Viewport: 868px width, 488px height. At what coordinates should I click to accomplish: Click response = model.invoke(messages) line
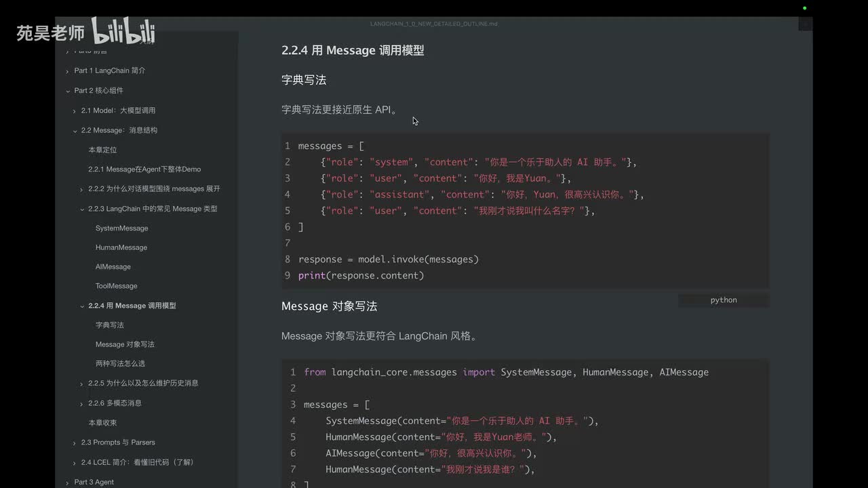[x=389, y=260]
